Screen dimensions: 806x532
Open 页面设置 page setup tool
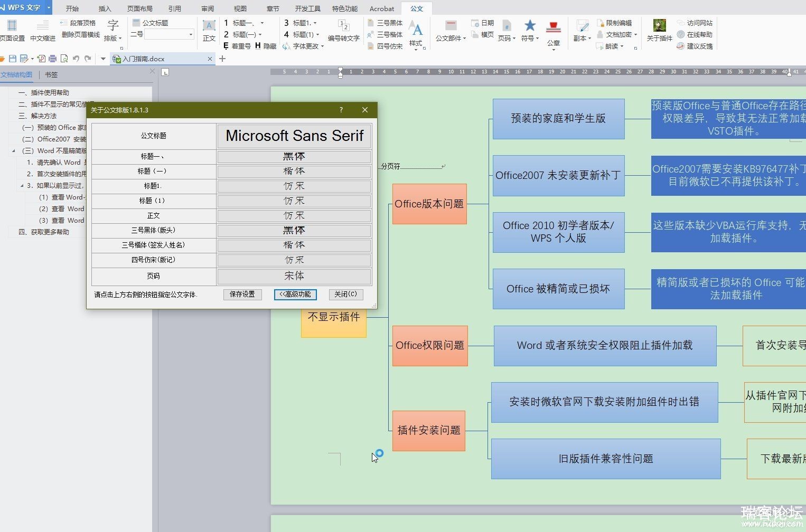pyautogui.click(x=12, y=31)
